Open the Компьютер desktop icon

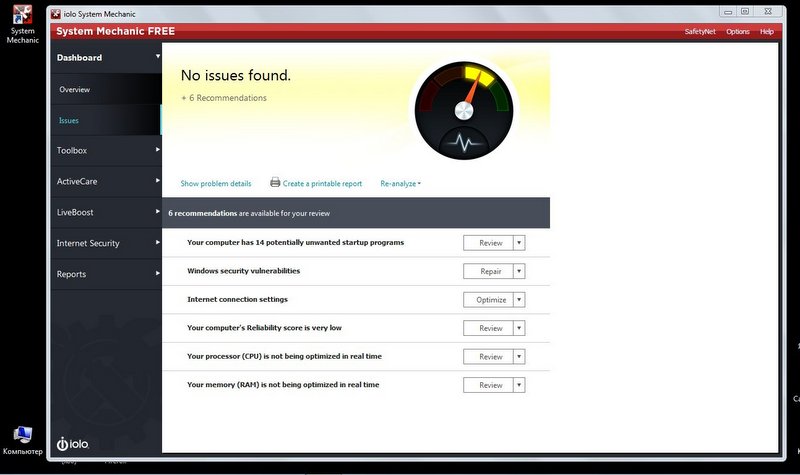pos(22,440)
